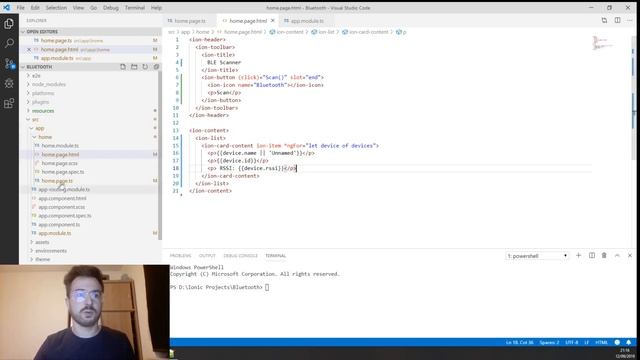Select the Terminal panel tab
640x360 pixels.
tap(276, 256)
